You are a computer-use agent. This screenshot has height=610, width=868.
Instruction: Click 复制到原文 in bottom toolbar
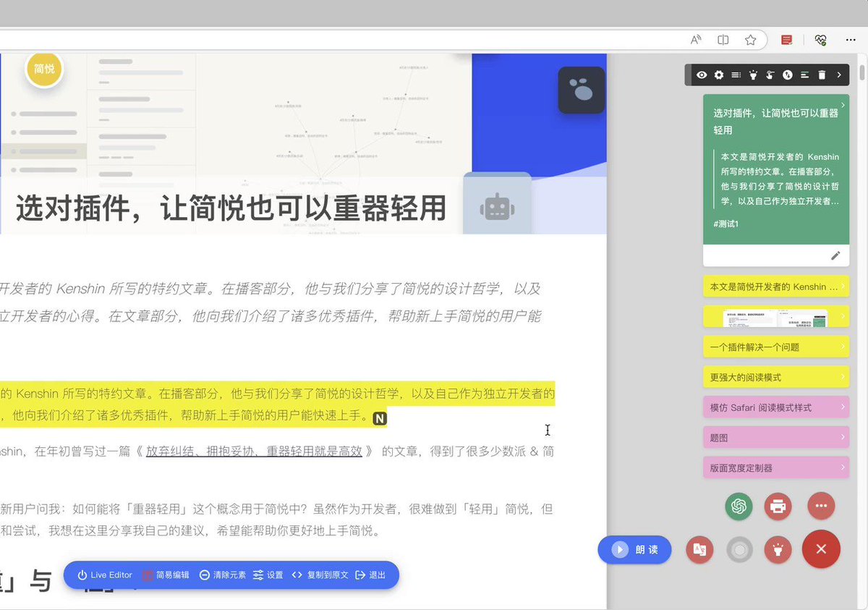(x=320, y=575)
